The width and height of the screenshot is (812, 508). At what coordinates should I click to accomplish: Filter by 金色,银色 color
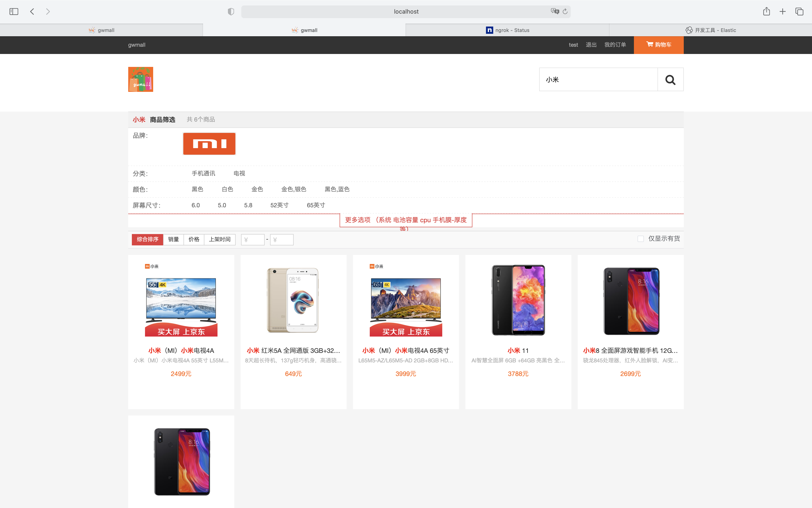[x=294, y=189]
